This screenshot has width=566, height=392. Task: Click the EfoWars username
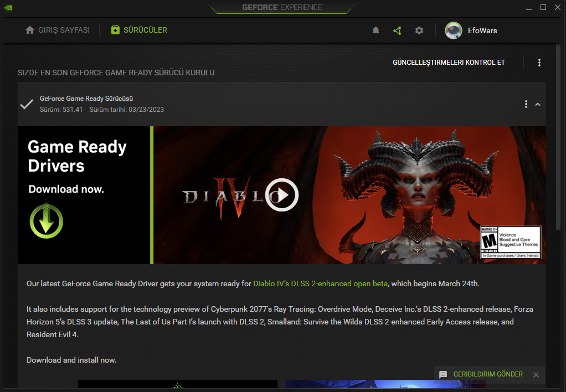(482, 30)
